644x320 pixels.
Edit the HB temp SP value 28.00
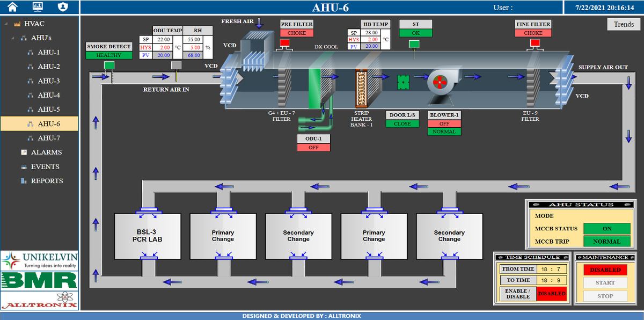(371, 33)
